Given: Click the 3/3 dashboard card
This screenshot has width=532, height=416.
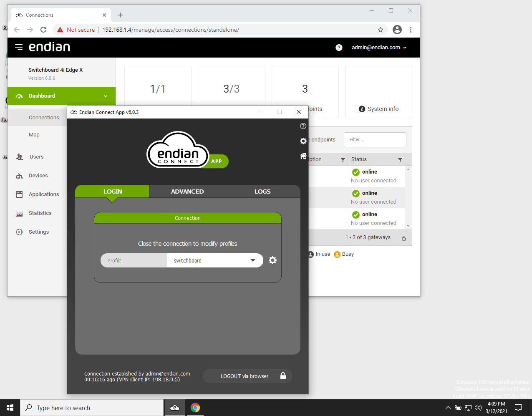Looking at the screenshot, I should click(232, 86).
